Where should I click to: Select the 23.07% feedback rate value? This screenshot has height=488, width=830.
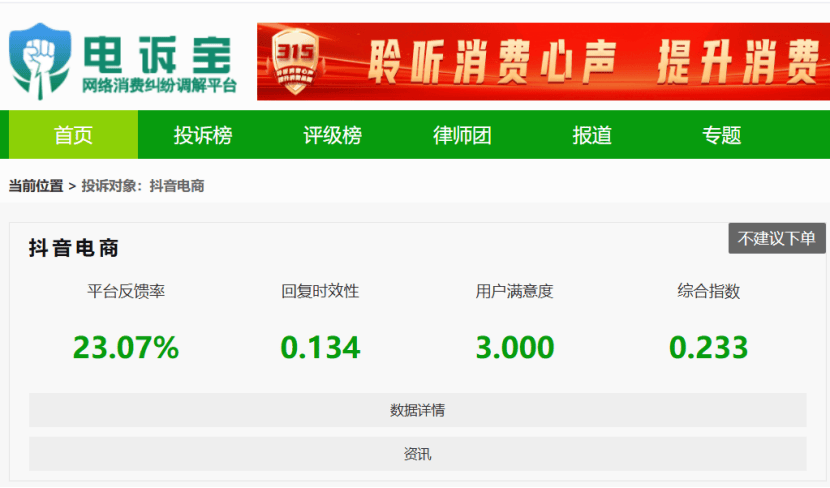pyautogui.click(x=126, y=347)
